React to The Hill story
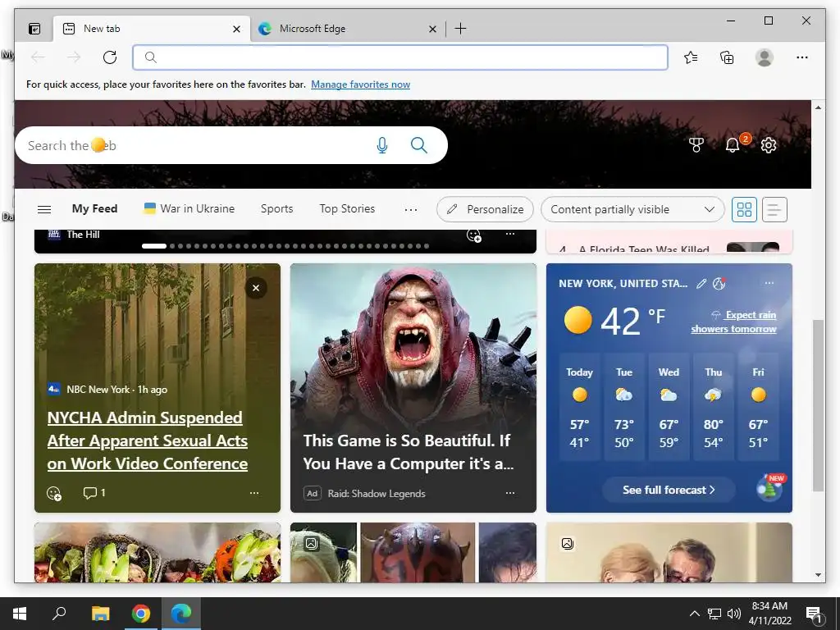This screenshot has height=630, width=840. (473, 235)
